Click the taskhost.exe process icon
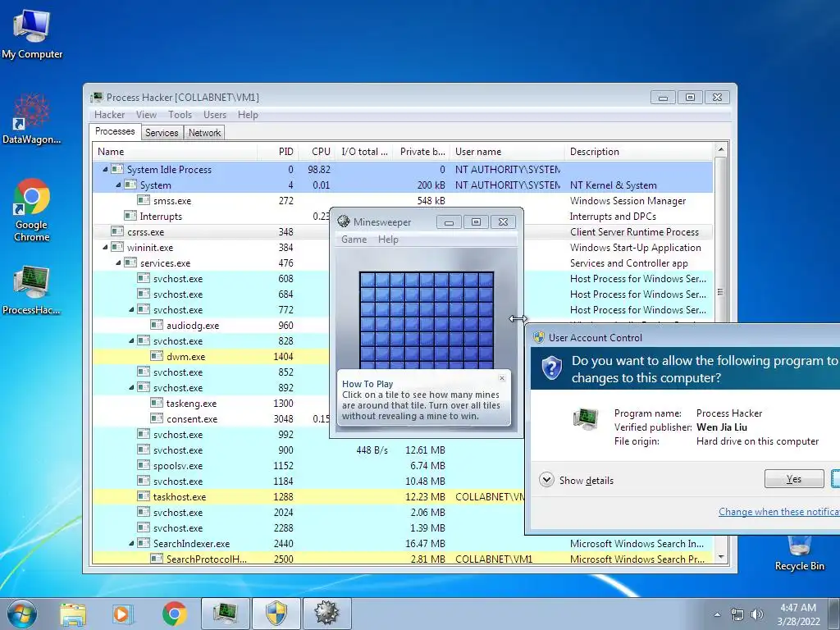Screen dimensions: 840x630 click(143, 496)
